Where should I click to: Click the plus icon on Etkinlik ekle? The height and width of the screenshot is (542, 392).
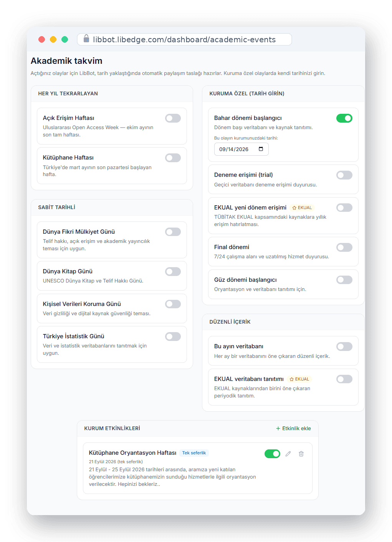pos(278,429)
